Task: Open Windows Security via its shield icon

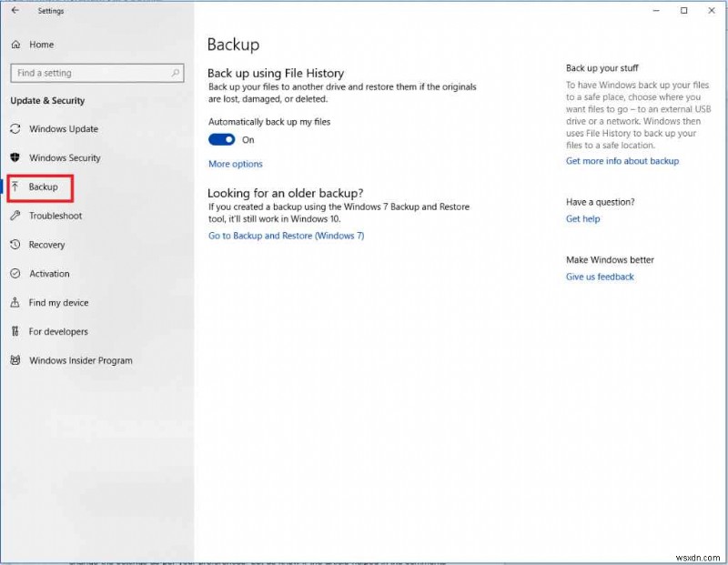Action: [15, 158]
